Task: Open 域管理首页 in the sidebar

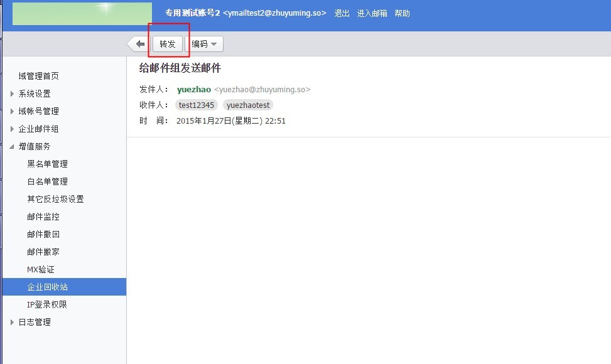Action: (39, 76)
